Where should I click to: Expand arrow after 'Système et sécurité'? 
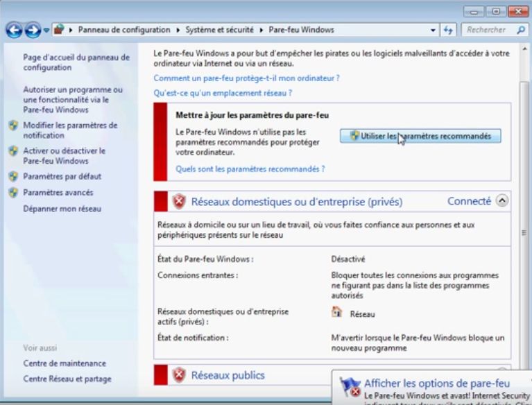click(x=261, y=31)
